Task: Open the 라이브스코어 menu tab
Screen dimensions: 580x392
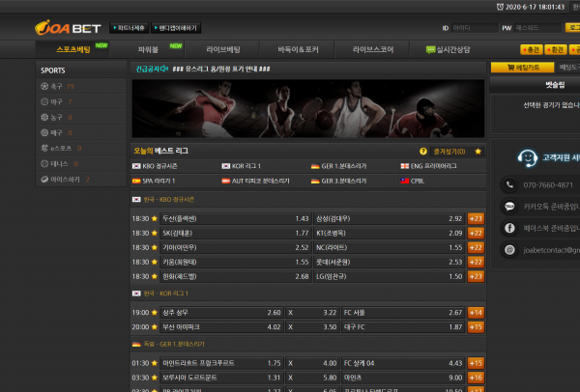Action: [x=372, y=49]
